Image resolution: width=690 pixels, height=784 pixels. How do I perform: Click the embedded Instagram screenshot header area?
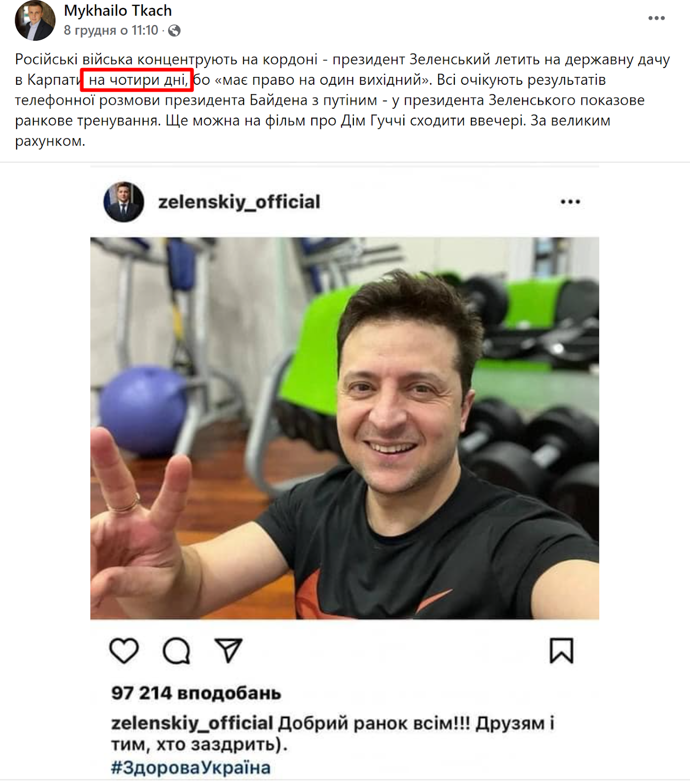point(345,202)
